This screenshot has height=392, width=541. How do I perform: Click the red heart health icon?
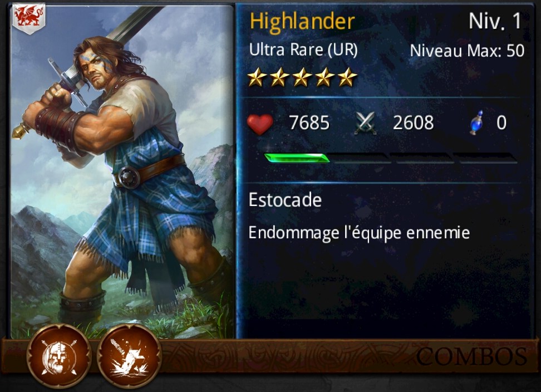click(260, 124)
